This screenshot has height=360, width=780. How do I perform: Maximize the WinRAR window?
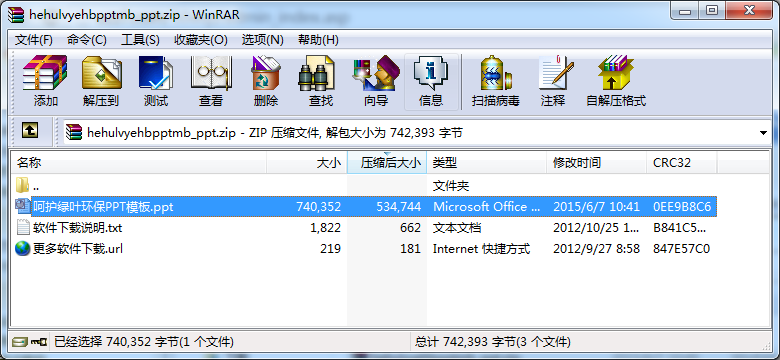tap(712, 10)
